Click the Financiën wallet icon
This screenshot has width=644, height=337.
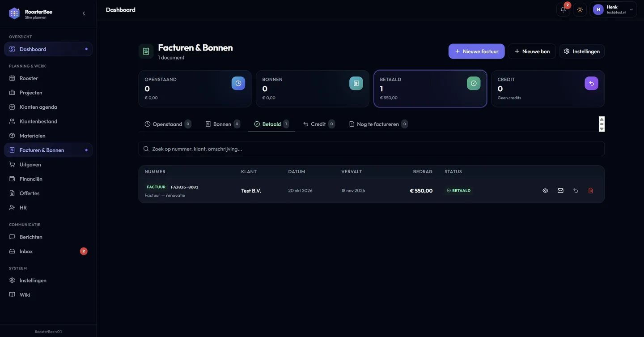coord(12,179)
